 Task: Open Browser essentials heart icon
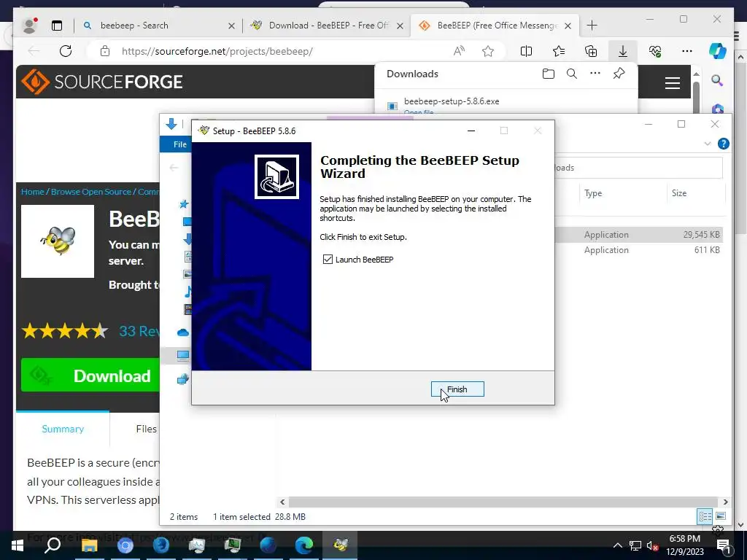(655, 52)
